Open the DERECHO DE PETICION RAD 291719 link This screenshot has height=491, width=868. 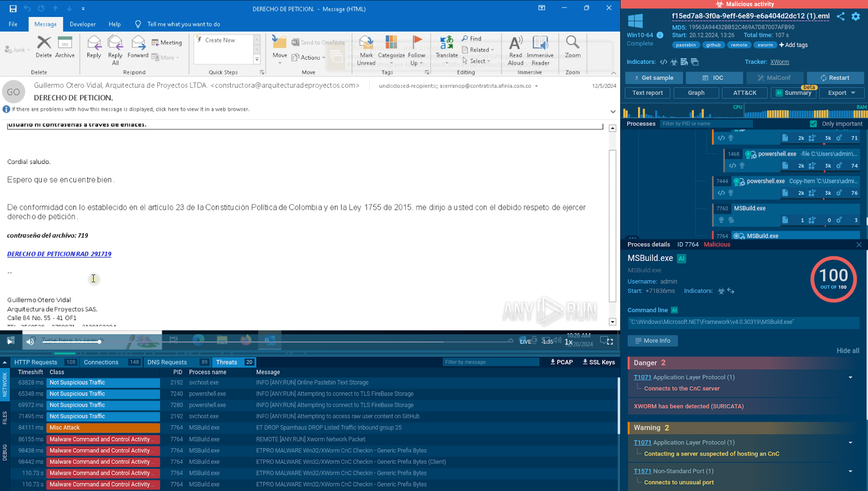(59, 254)
